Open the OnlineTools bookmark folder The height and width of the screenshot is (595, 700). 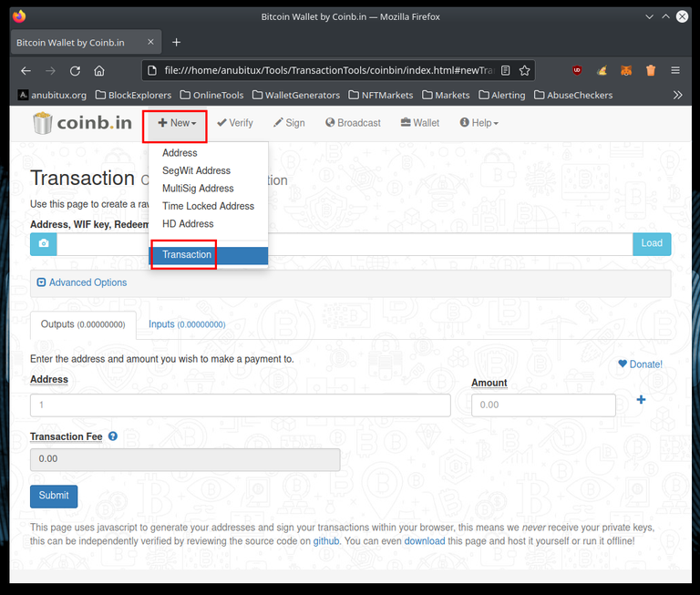(211, 95)
